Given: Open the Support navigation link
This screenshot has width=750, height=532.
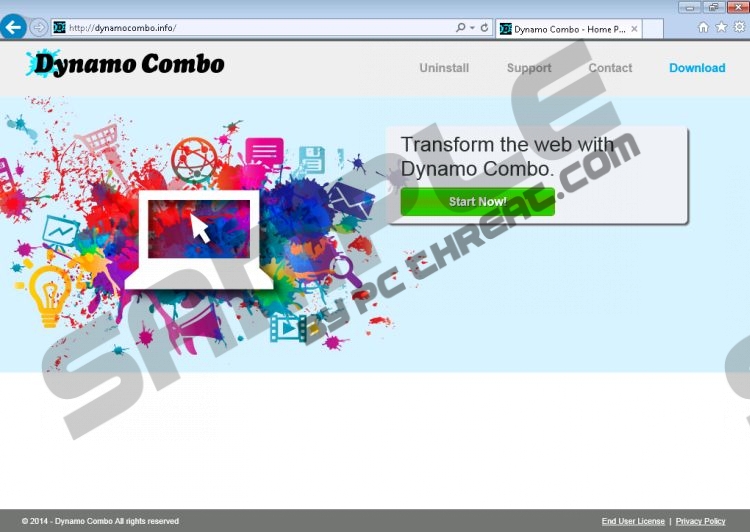Looking at the screenshot, I should point(529,68).
